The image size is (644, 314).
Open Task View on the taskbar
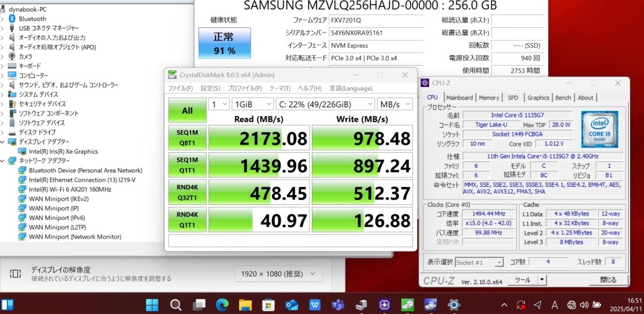click(x=199, y=305)
